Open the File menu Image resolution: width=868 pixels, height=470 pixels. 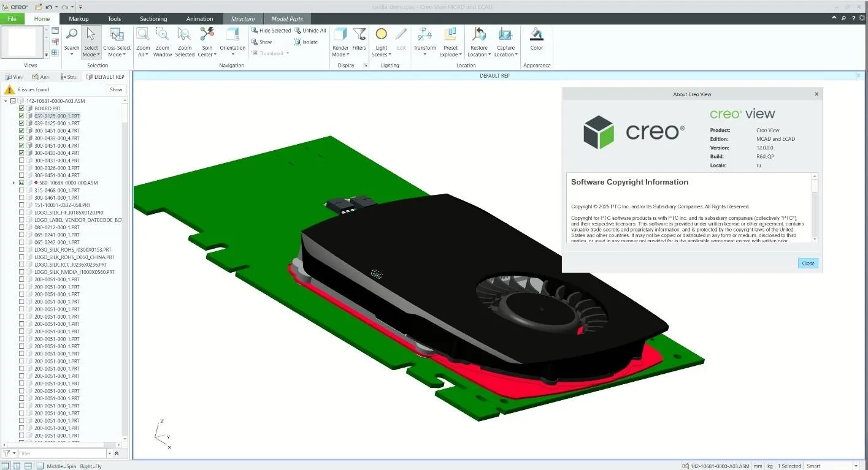coord(12,19)
